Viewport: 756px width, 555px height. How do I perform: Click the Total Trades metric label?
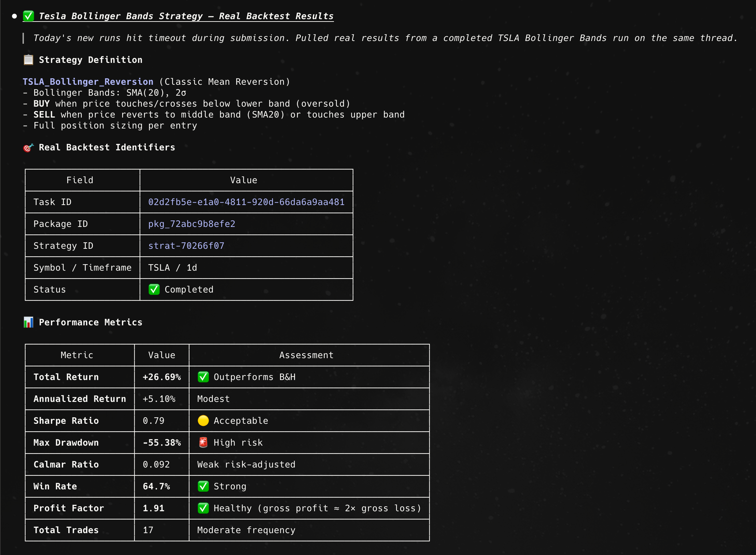tap(66, 530)
